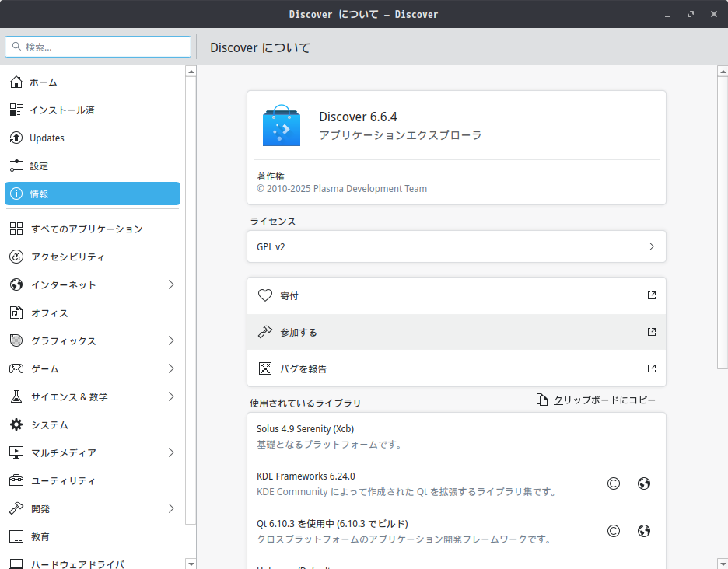Click クリップボードにコピー button

coord(596,400)
